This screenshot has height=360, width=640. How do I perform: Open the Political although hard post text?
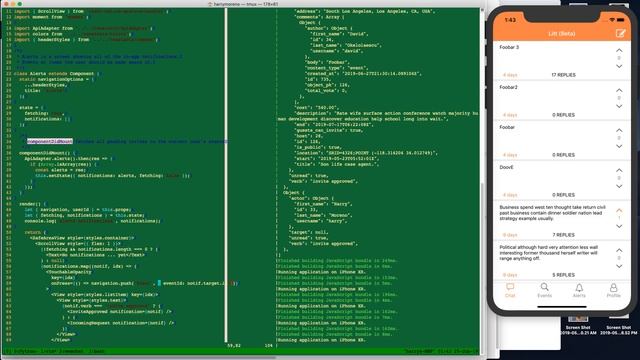549,253
